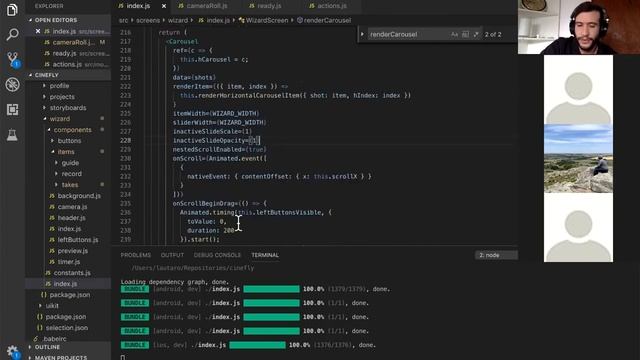Expand Replace mode arrow in find widget
The height and width of the screenshot is (360, 640).
362,34
